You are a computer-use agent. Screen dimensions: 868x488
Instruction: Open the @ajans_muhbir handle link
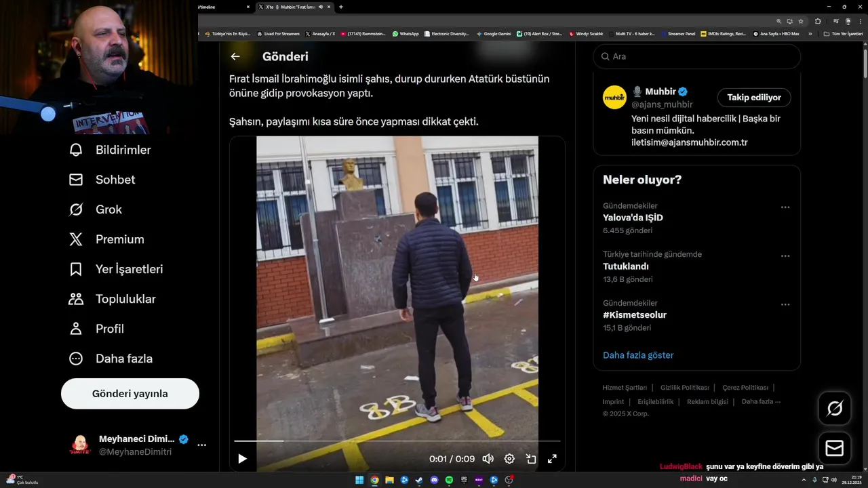(662, 104)
